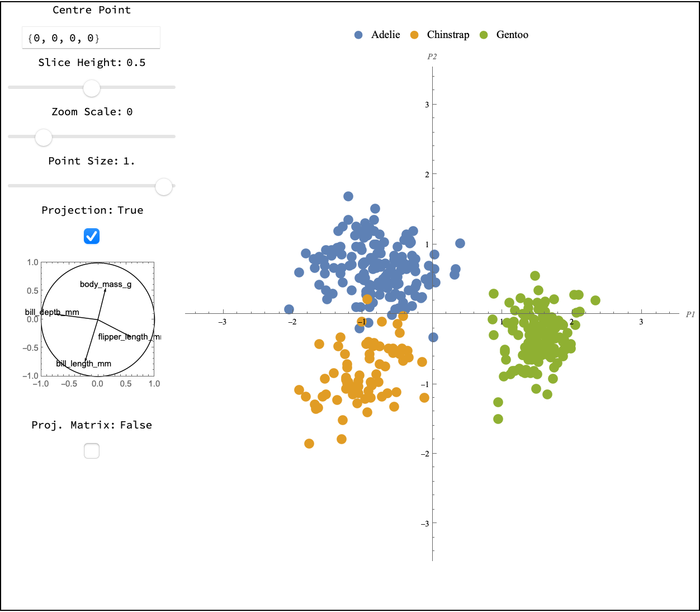The width and height of the screenshot is (700, 612).
Task: Click the P1 axis label
Action: tap(690, 314)
